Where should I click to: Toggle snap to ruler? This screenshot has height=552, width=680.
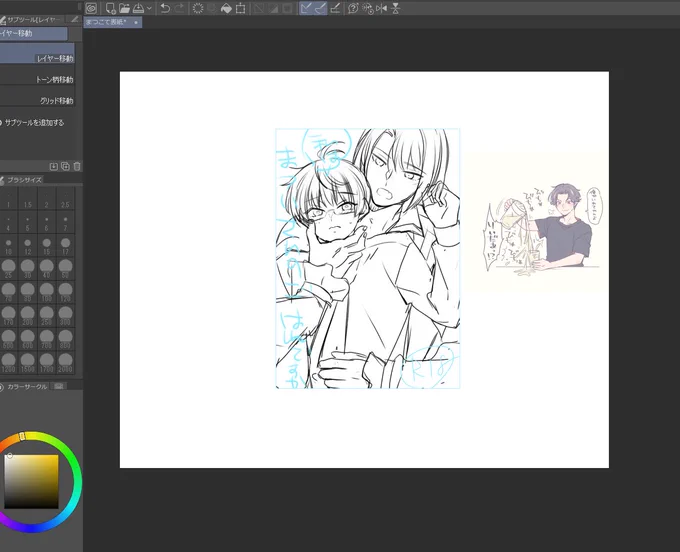click(306, 8)
